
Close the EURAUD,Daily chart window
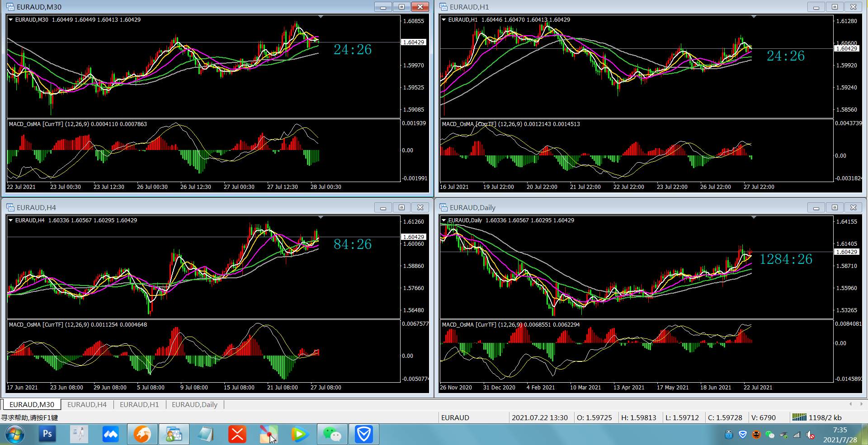tap(853, 207)
